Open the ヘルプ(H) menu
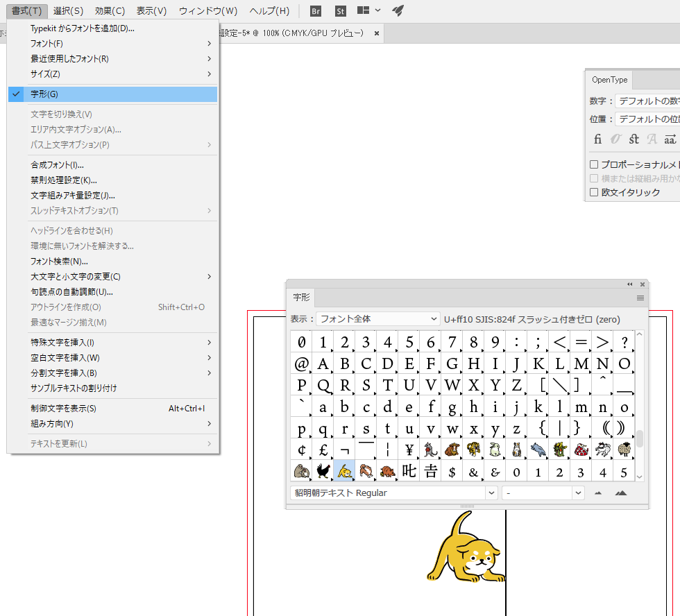This screenshot has width=680, height=616. coord(269,11)
